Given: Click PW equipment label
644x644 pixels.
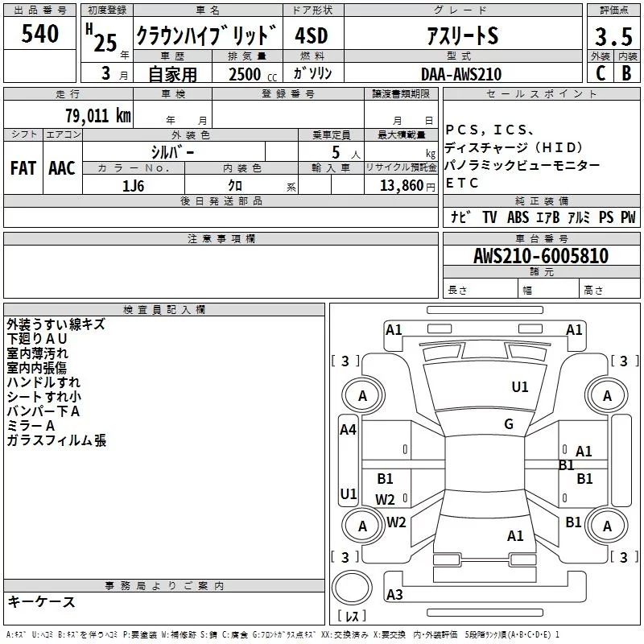Looking at the screenshot, I should (x=628, y=217).
